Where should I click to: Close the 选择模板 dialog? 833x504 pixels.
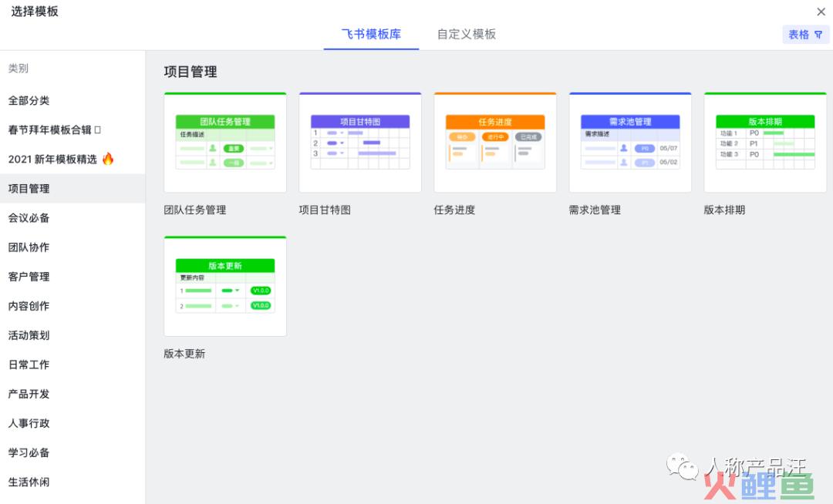(x=821, y=12)
